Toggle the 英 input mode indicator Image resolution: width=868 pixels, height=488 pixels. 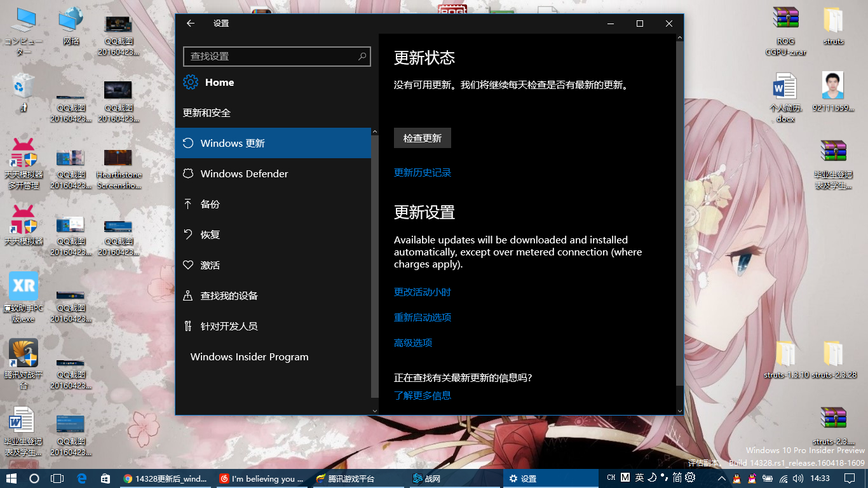(639, 478)
